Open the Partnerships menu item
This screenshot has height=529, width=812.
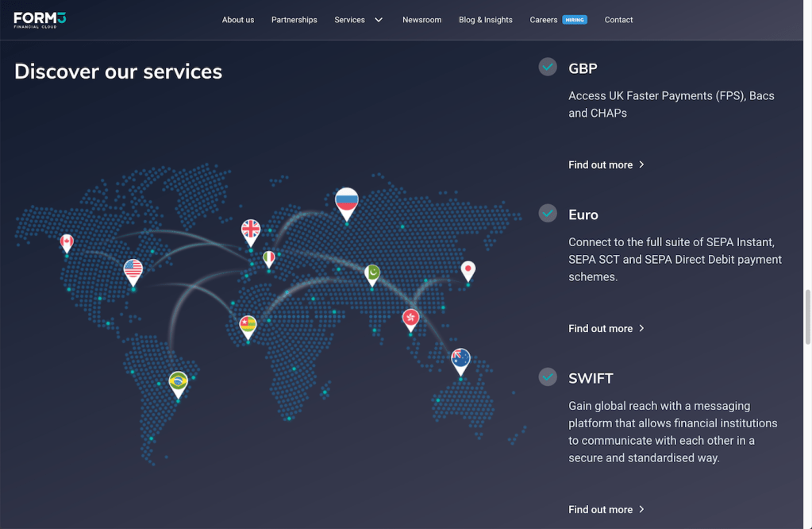[294, 20]
